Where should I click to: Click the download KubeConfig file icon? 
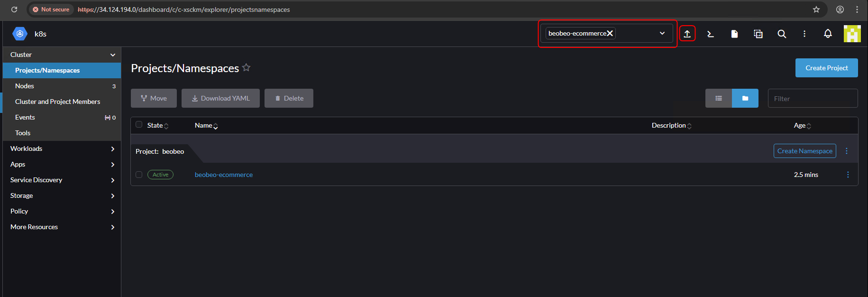[x=734, y=34]
